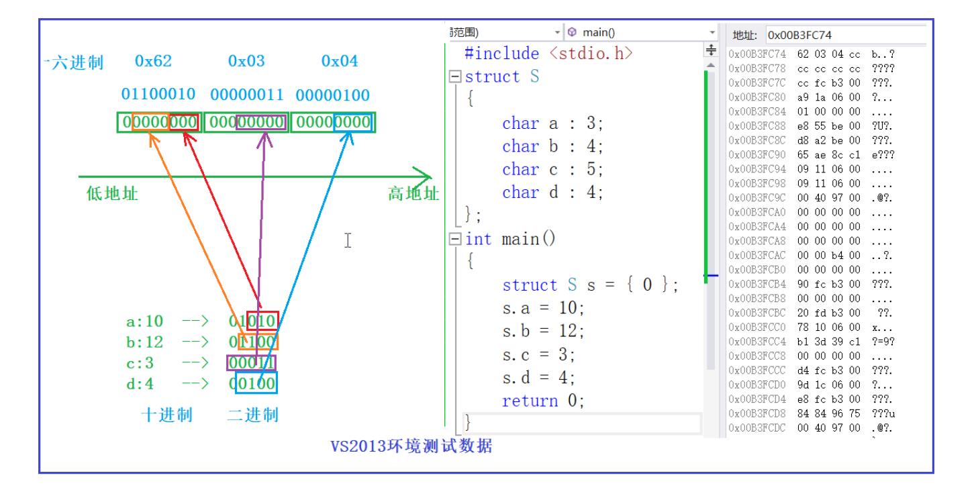The width and height of the screenshot is (980, 502).
Task: Select memory row 0x00B3FC7C
Action: click(812, 83)
